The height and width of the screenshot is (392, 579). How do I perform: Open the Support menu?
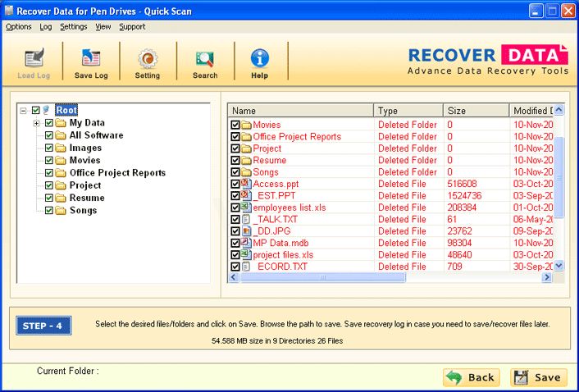132,26
